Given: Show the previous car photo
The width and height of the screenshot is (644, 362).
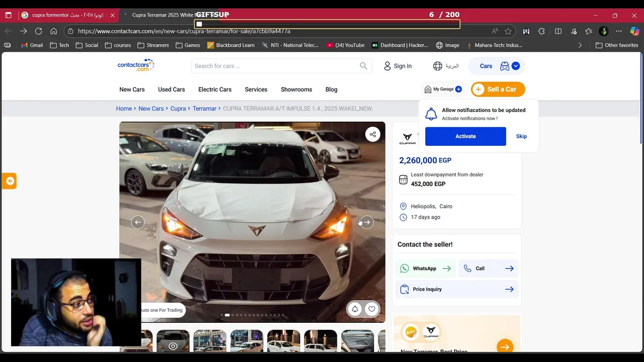Looking at the screenshot, I should click(138, 222).
